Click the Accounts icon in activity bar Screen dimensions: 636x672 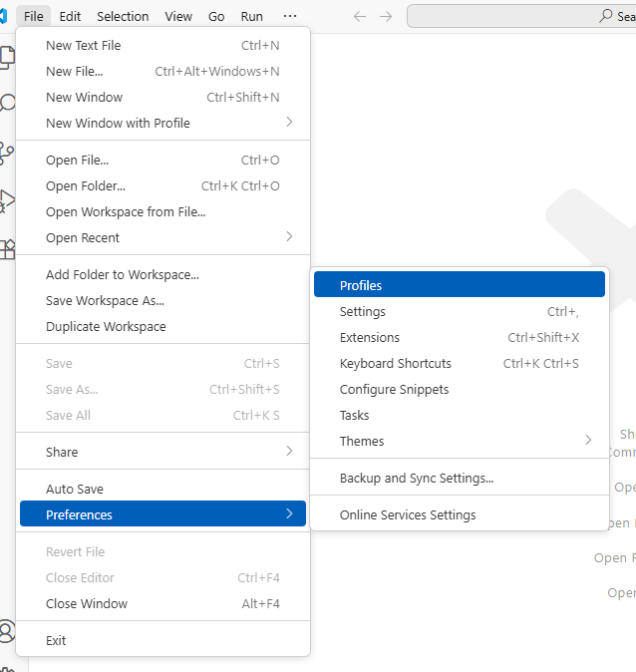(7, 631)
